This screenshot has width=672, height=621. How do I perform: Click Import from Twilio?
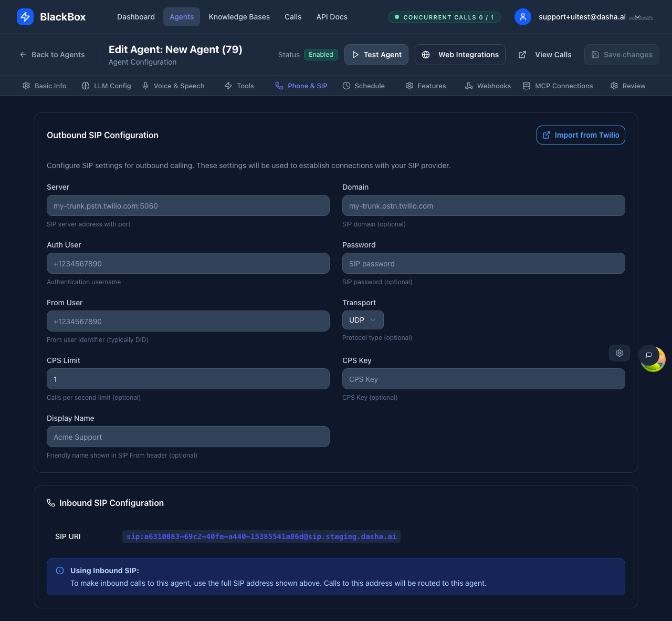coord(581,135)
